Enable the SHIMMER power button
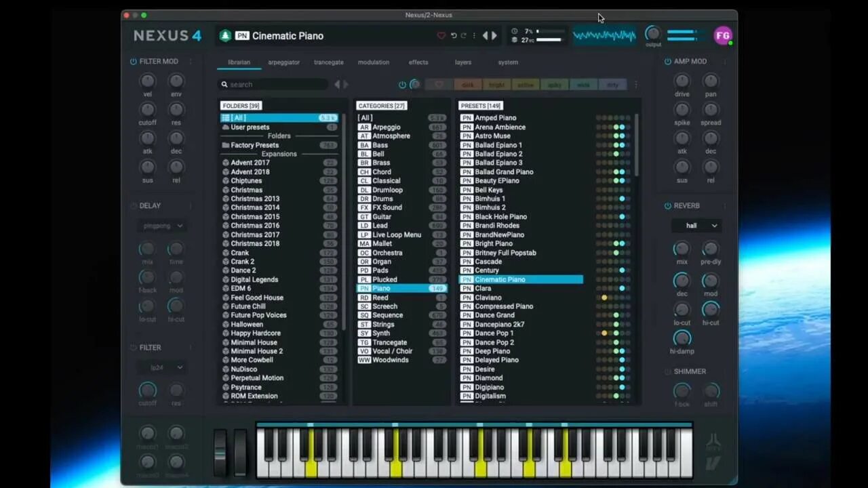Image resolution: width=868 pixels, height=488 pixels. tap(668, 371)
